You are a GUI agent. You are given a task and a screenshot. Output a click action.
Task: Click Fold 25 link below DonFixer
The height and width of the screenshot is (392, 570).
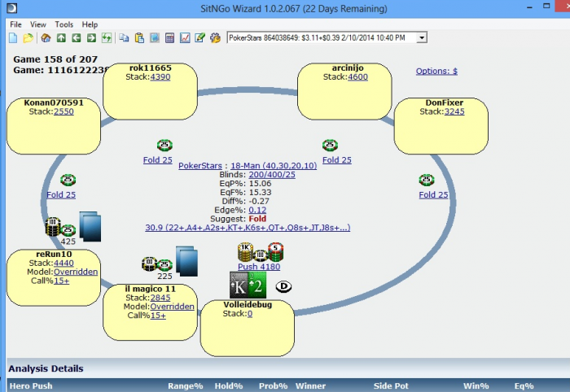tap(433, 195)
